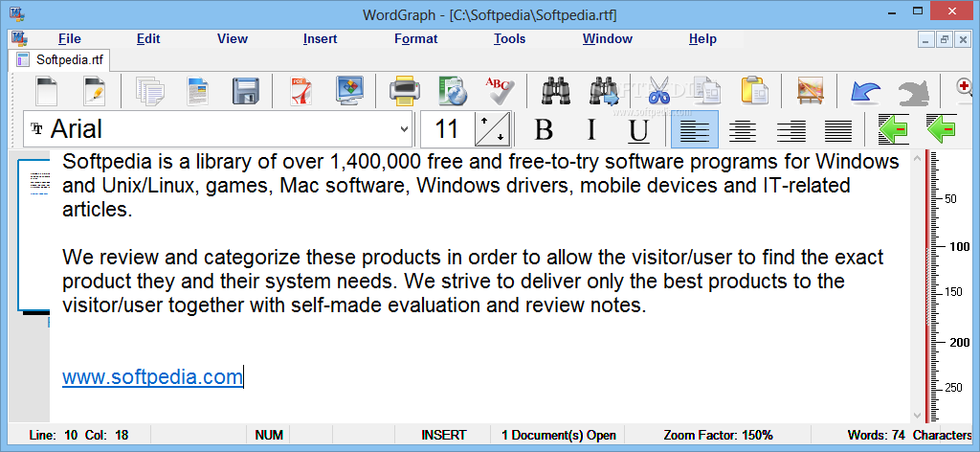Close the inner document window

pos(963,39)
